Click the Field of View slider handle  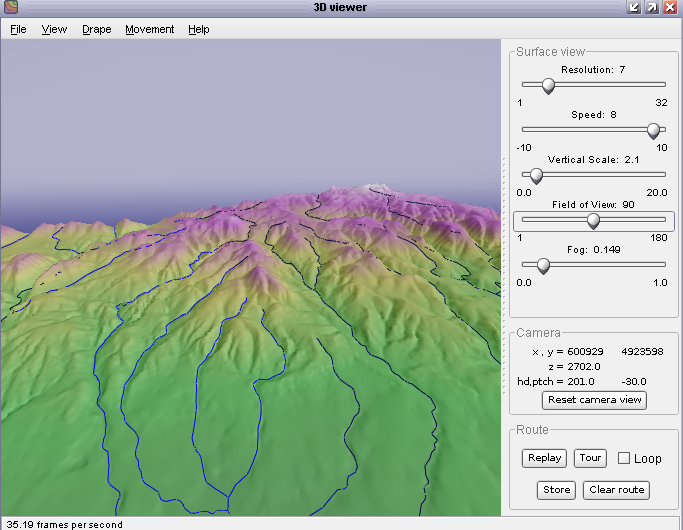[x=593, y=220]
